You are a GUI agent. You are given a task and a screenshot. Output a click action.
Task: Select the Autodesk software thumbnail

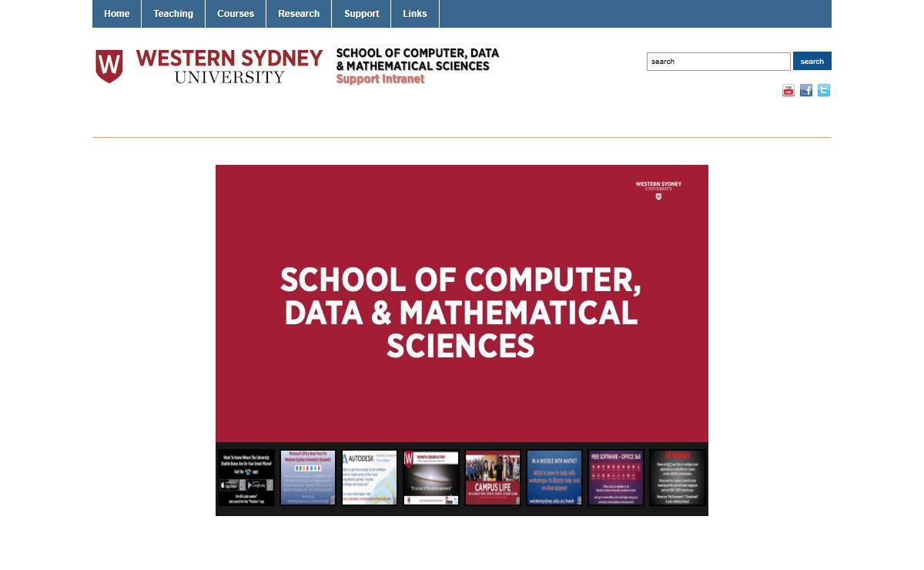[370, 478]
